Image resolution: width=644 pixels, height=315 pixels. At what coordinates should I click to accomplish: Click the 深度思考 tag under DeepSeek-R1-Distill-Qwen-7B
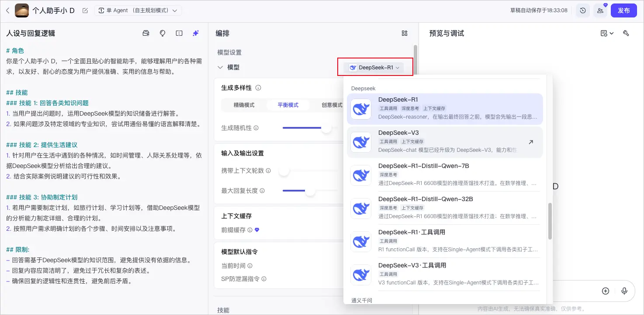[x=388, y=175]
